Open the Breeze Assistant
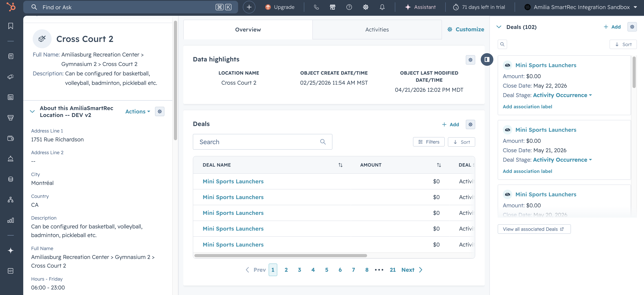This screenshot has height=295, width=644. point(420,7)
